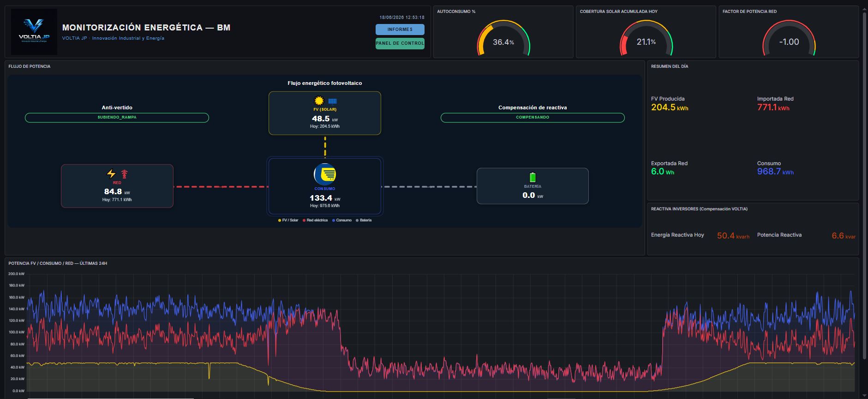Screen dimensions: 868x399
Task: Click the yellow dashed line below FV card
Action: point(325,147)
